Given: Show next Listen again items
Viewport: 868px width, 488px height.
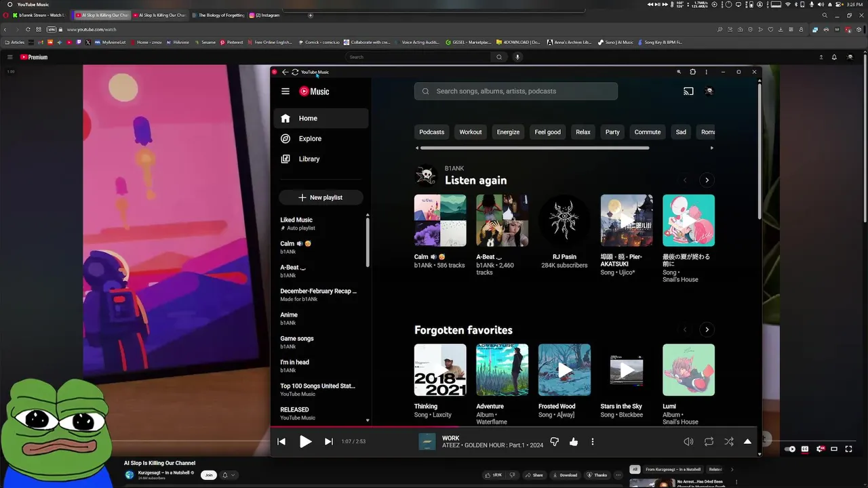Looking at the screenshot, I should [x=707, y=180].
